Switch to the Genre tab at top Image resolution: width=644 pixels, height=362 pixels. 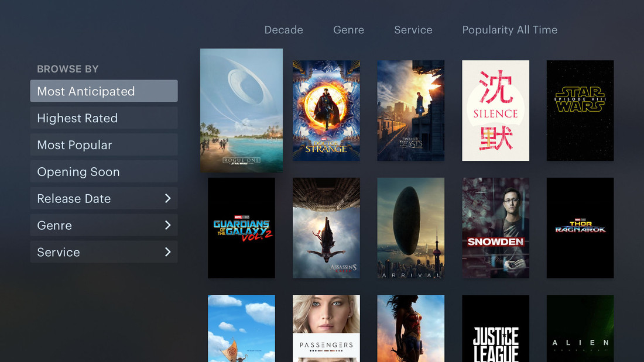(348, 30)
